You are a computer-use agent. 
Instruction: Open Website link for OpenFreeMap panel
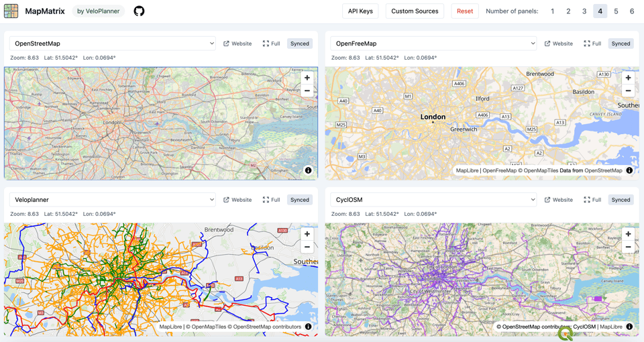[x=558, y=44]
